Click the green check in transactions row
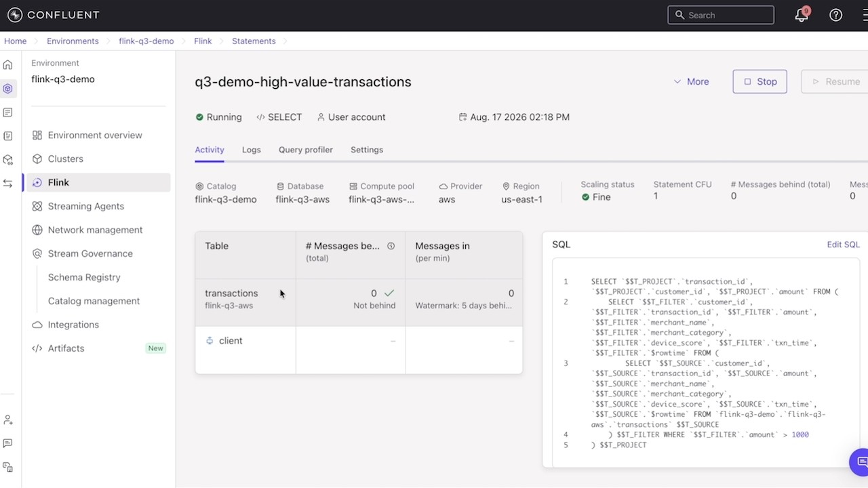The height and width of the screenshot is (488, 868). coord(389,293)
